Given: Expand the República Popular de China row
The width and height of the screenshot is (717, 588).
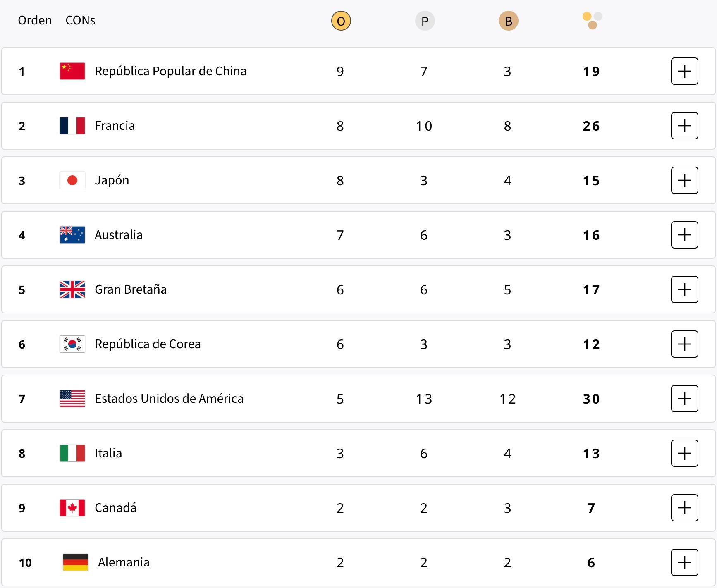Looking at the screenshot, I should pos(684,71).
